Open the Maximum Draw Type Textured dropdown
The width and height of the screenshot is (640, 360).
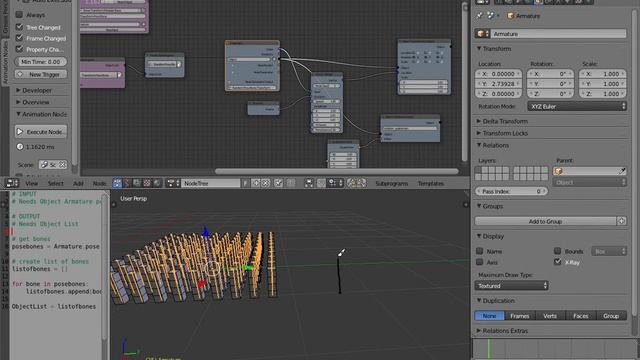[511, 286]
